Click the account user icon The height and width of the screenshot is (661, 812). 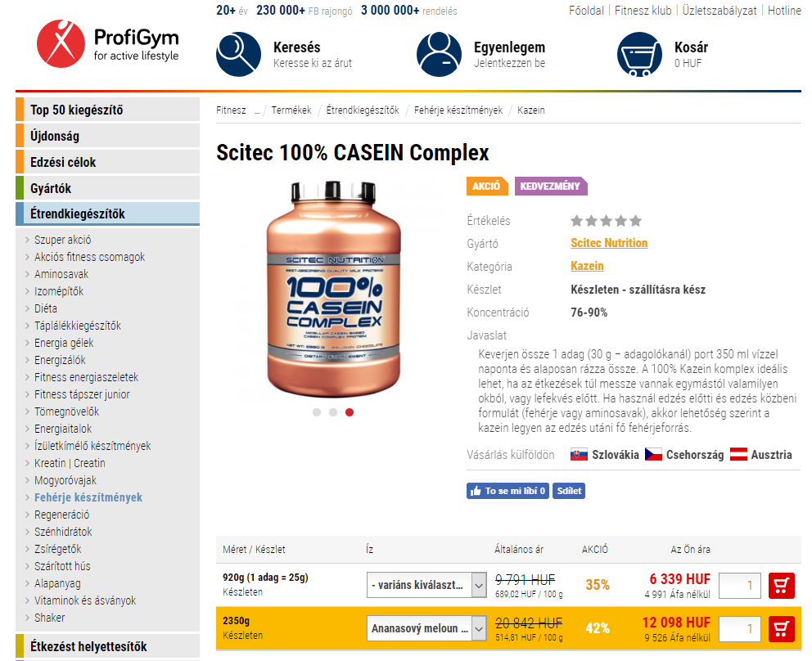pyautogui.click(x=439, y=54)
